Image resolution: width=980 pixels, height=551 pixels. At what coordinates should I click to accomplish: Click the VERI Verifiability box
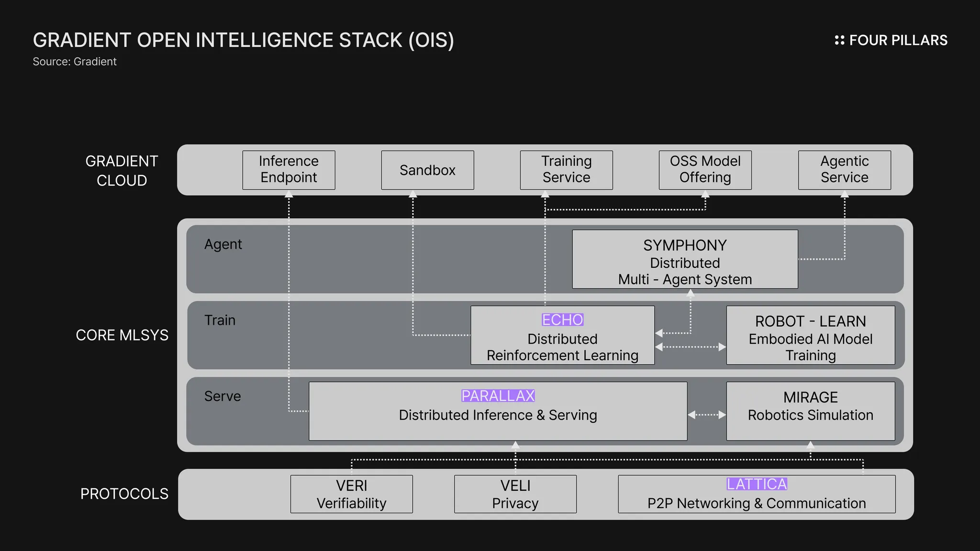tap(351, 494)
